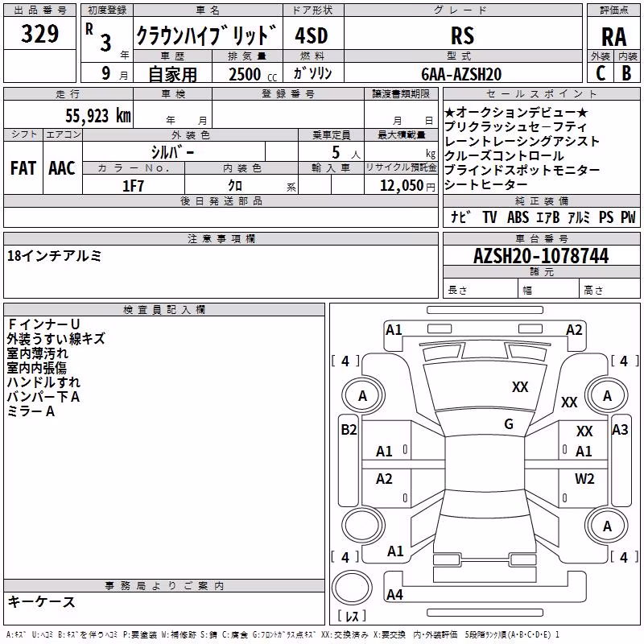This screenshot has width=644, height=644.
Task: Click the アルミ equipment label
Action: [579, 217]
